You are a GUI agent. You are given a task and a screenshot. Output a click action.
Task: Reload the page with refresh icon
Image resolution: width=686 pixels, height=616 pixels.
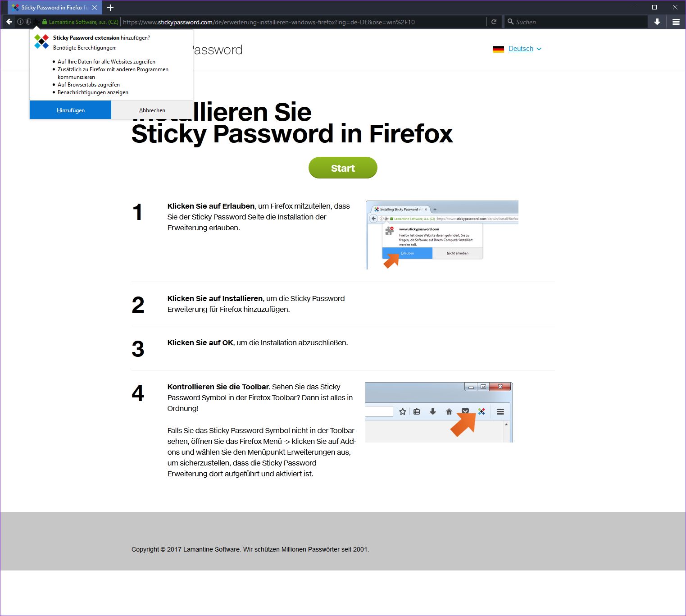tap(494, 22)
